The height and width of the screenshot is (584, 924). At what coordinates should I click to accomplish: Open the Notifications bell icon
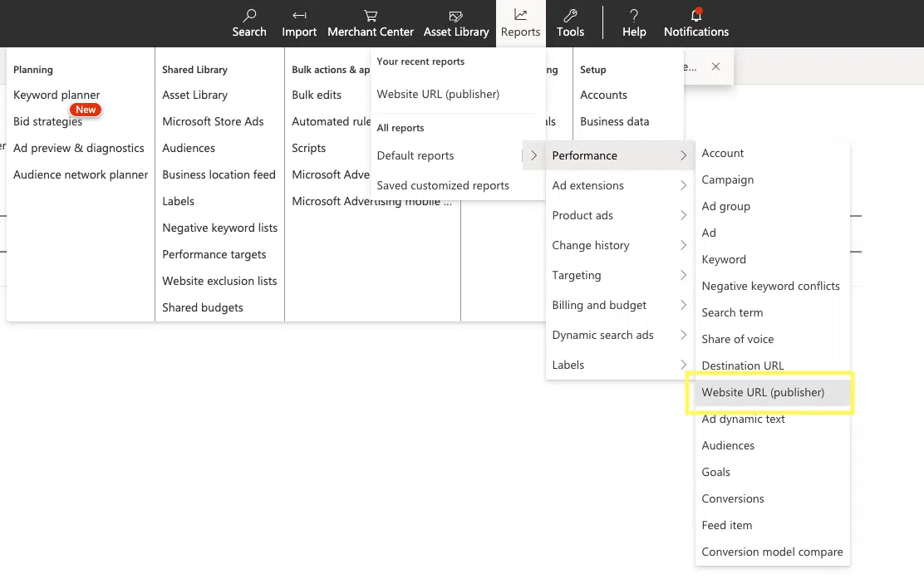696,15
